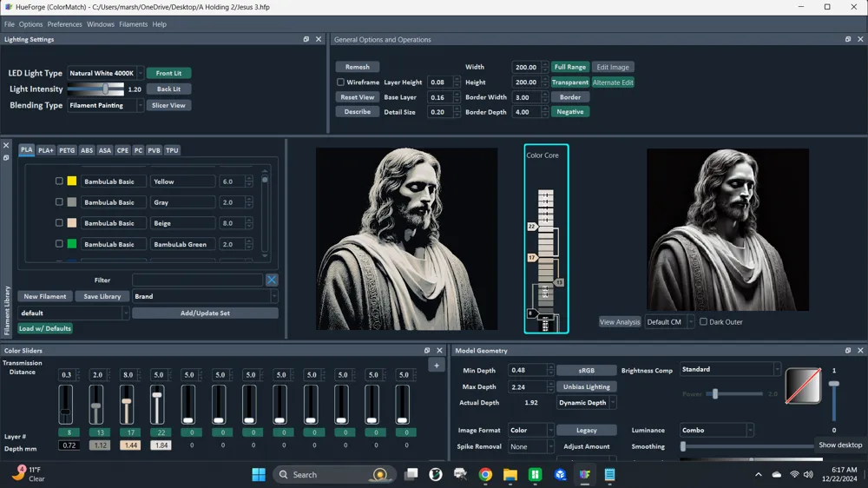This screenshot has width=868, height=488.
Task: Click the curve preview icon with red line
Action: point(803,386)
